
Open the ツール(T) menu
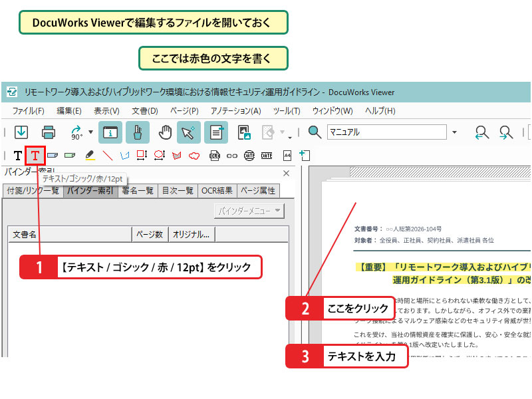coord(287,110)
